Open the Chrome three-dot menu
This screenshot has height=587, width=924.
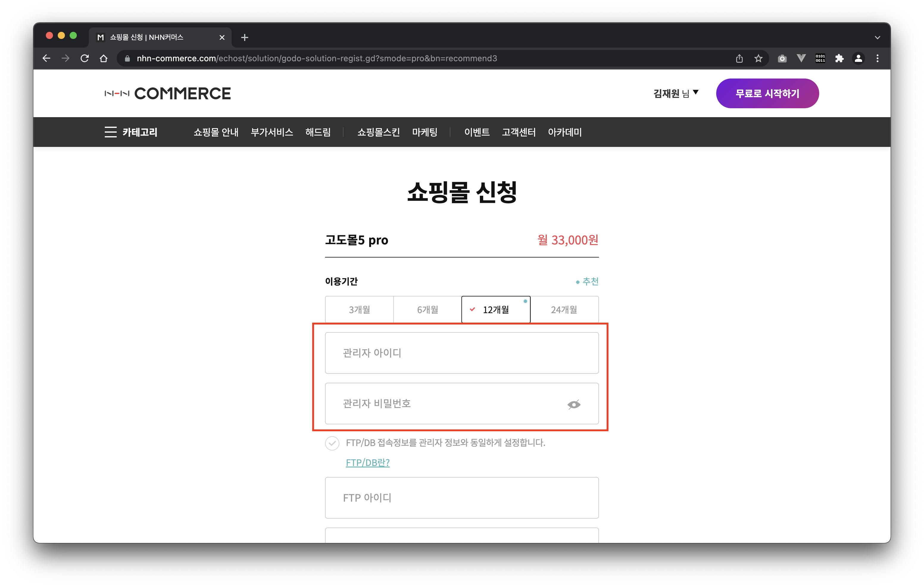pyautogui.click(x=877, y=58)
